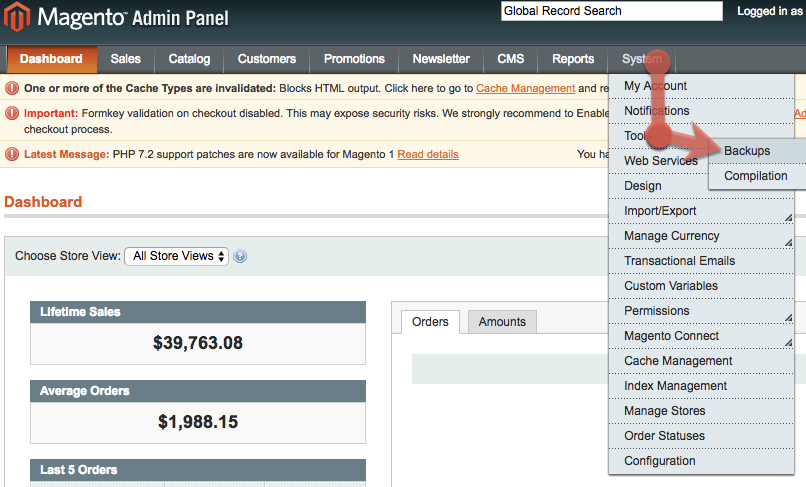This screenshot has height=487, width=806.
Task: Switch to the Orders tab
Action: click(x=430, y=322)
